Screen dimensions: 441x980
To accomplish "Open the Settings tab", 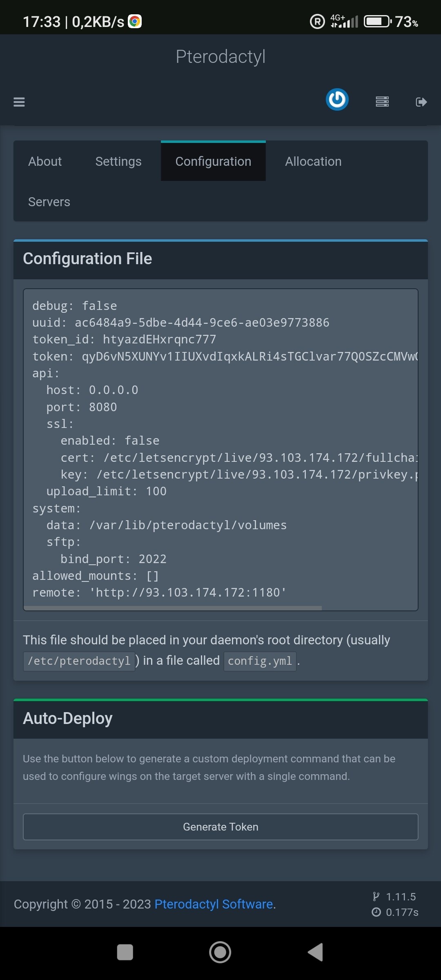I will 118,161.
